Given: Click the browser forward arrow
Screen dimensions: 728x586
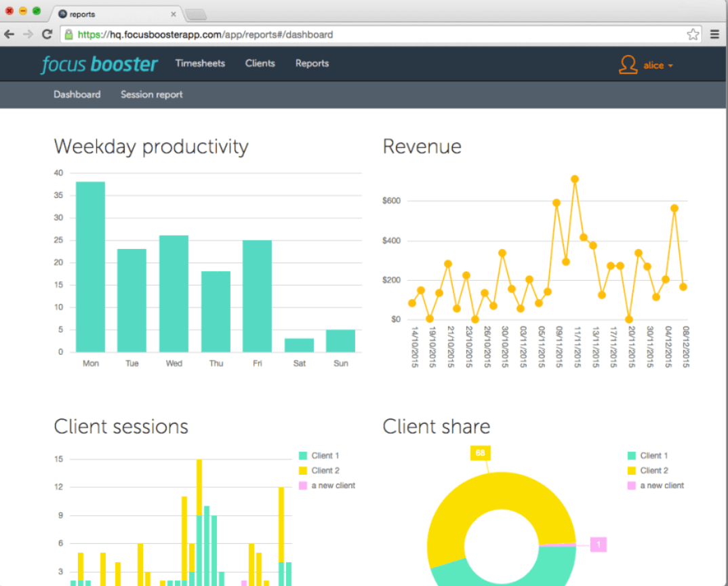Looking at the screenshot, I should pyautogui.click(x=28, y=35).
